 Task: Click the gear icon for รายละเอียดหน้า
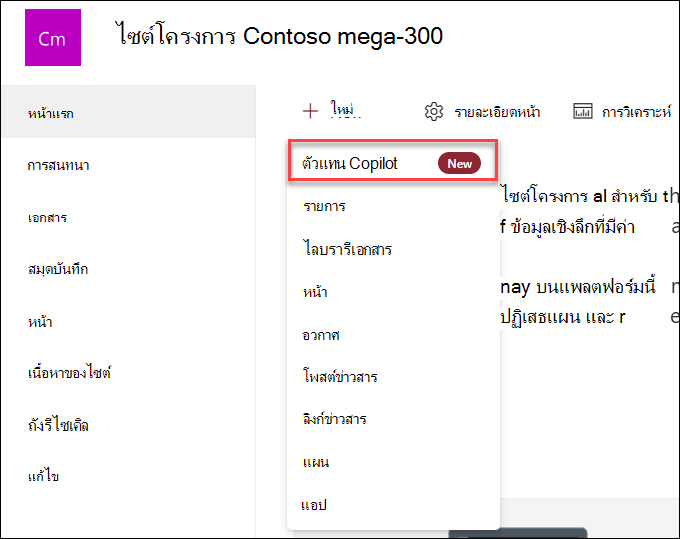coord(434,112)
